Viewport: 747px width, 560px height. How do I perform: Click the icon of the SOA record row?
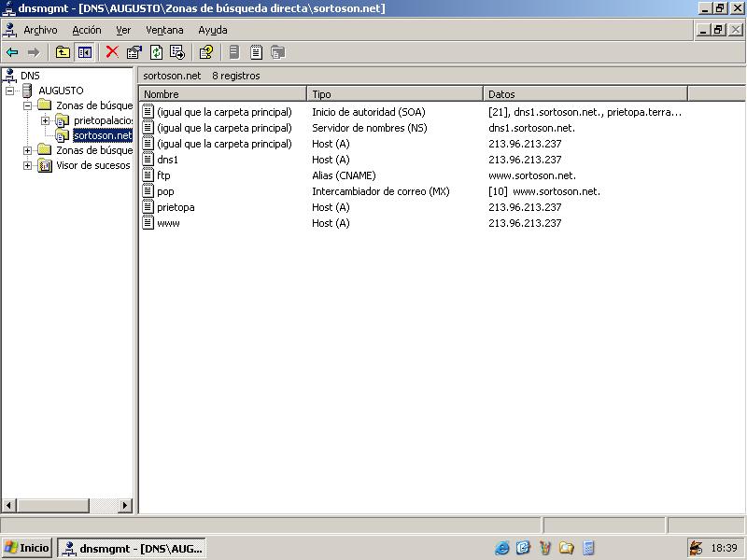148,111
